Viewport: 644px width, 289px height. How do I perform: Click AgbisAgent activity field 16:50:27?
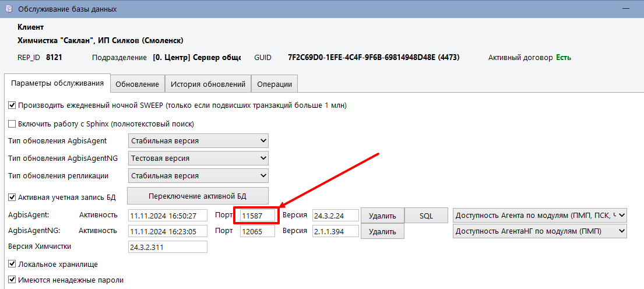pyautogui.click(x=168, y=216)
